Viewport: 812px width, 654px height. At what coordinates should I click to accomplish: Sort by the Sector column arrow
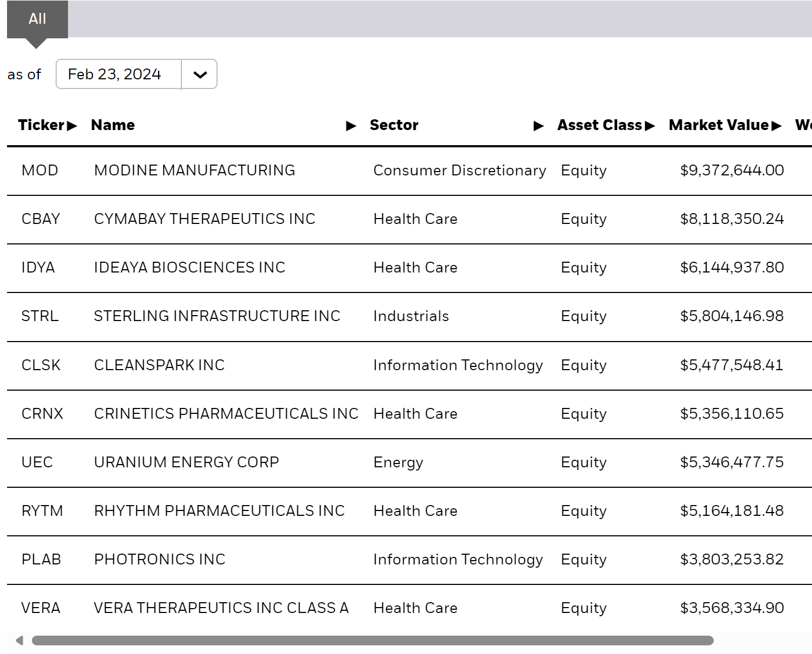pos(539,126)
